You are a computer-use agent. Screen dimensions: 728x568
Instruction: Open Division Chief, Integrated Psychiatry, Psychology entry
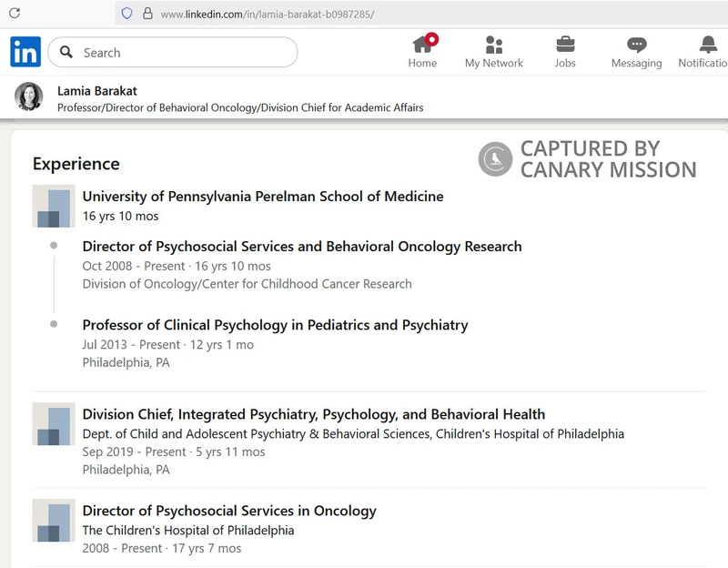pos(313,414)
